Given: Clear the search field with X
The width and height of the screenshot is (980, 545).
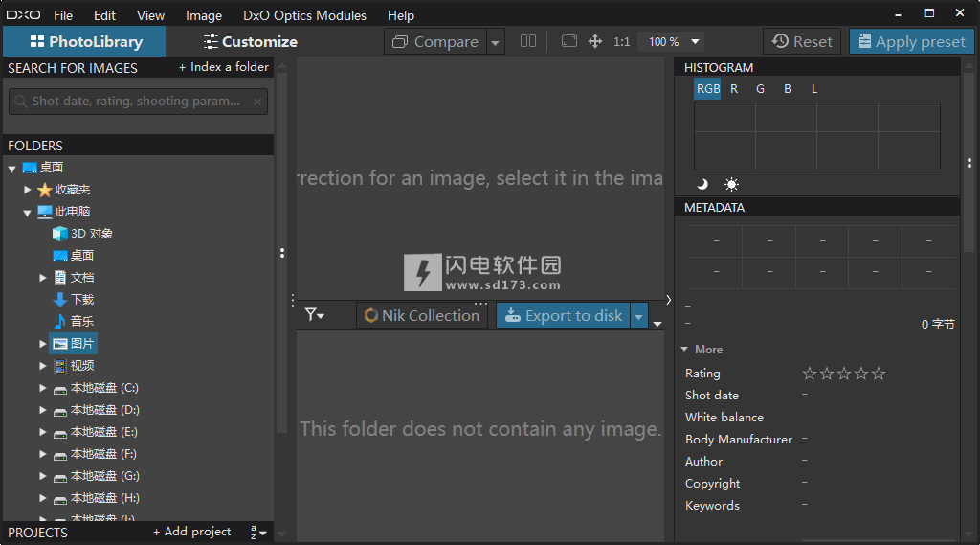Looking at the screenshot, I should (x=256, y=102).
